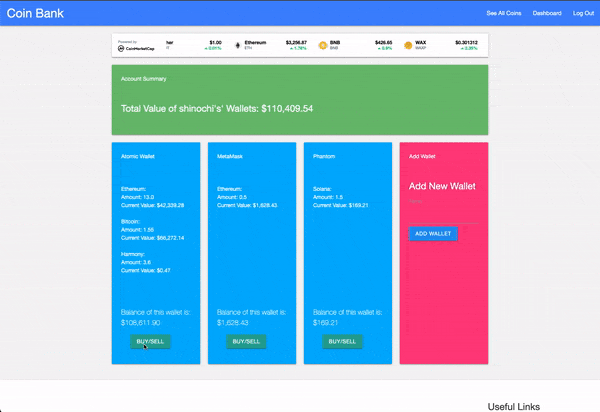Click the Atomic Wallet card title
This screenshot has width=600, height=412.
click(136, 157)
